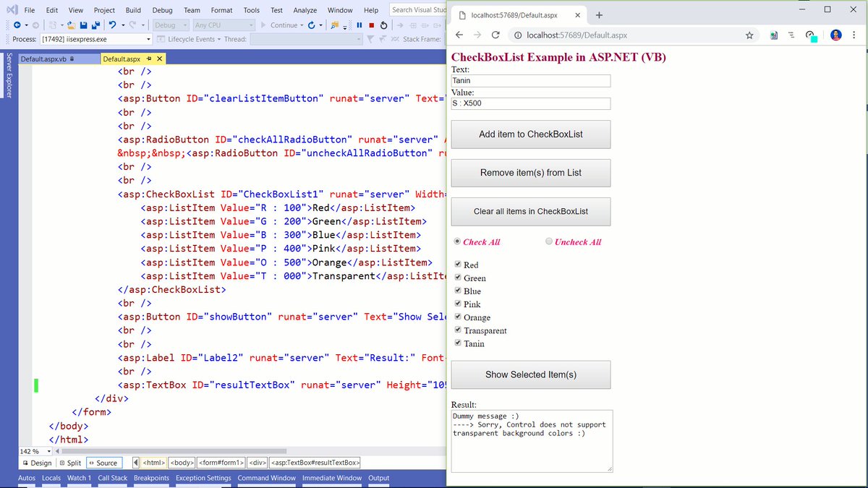Open the Debug configuration dropdown
Viewport: 868px width, 488px height.
tap(184, 25)
